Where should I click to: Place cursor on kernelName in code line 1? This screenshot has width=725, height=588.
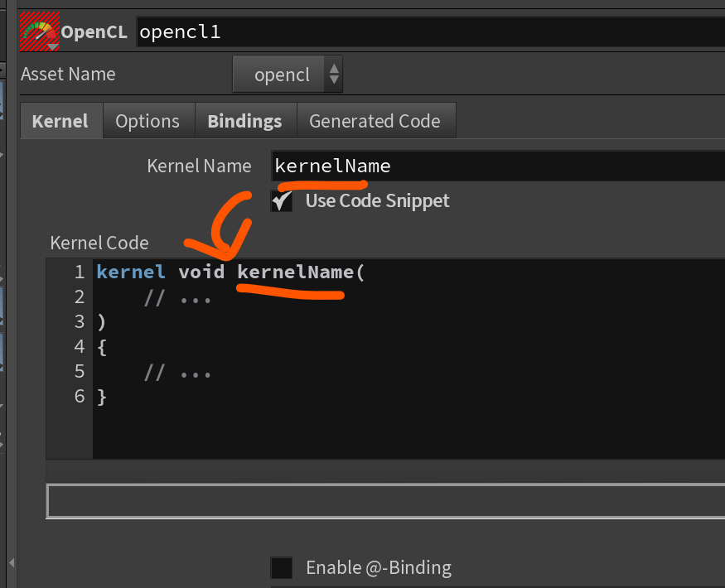295,272
